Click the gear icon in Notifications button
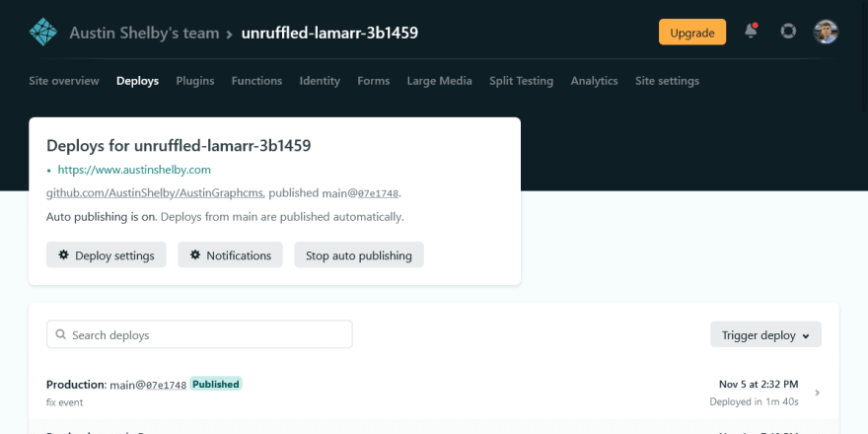The height and width of the screenshot is (434, 868). tap(195, 254)
